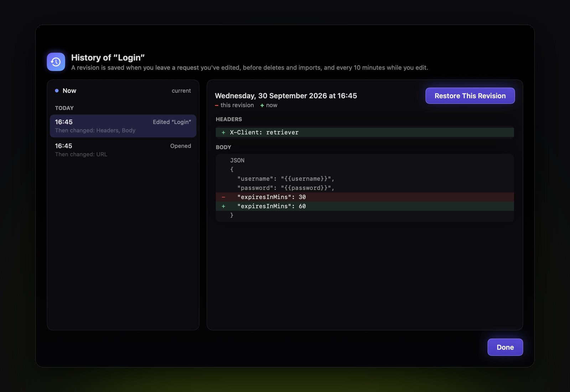Click the "current" label beside Now
This screenshot has width=570, height=392.
pyautogui.click(x=181, y=91)
